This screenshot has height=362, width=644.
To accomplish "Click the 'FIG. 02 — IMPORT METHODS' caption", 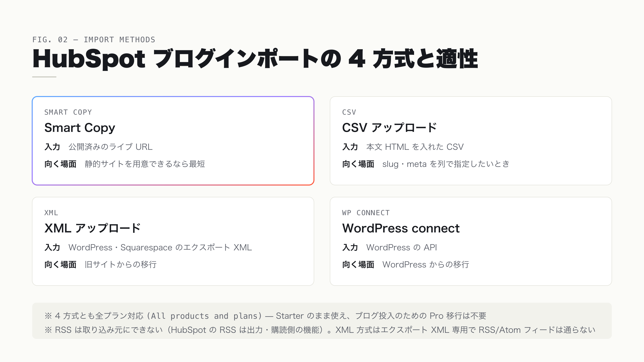I will point(94,40).
